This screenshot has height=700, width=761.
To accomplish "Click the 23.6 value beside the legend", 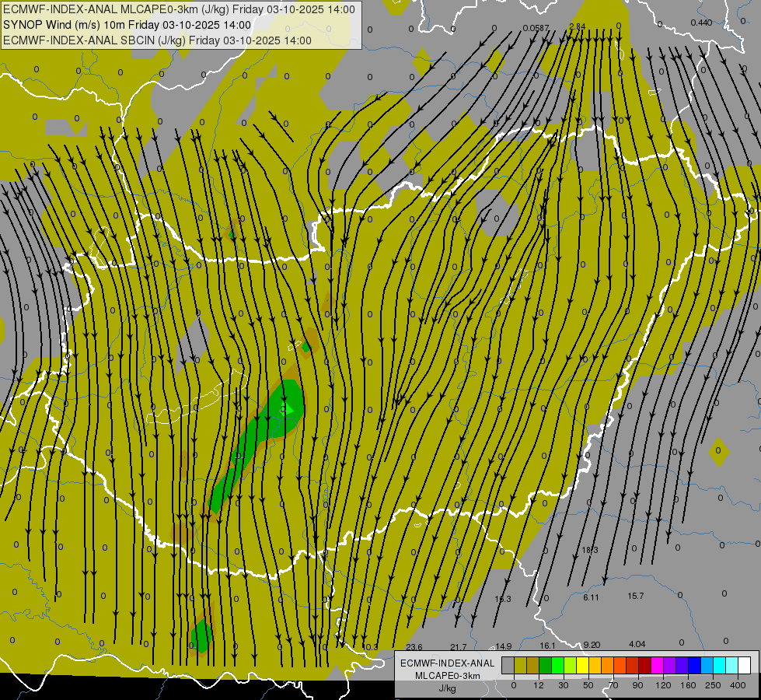I will [414, 647].
